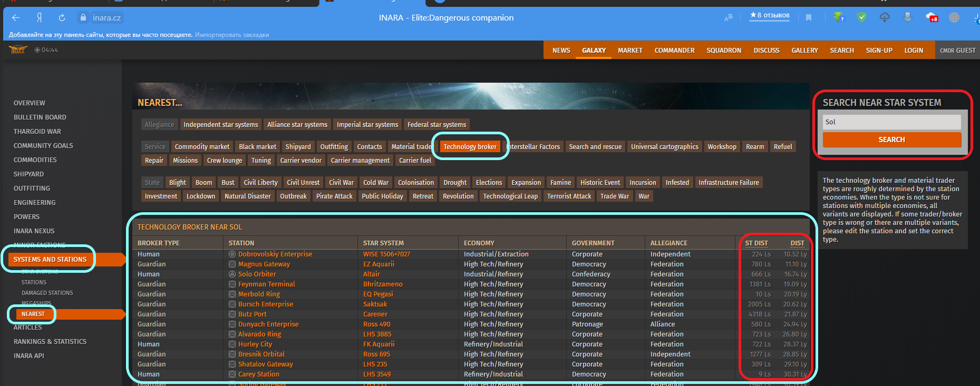Click the lock icon beside inara.cz

click(83, 18)
